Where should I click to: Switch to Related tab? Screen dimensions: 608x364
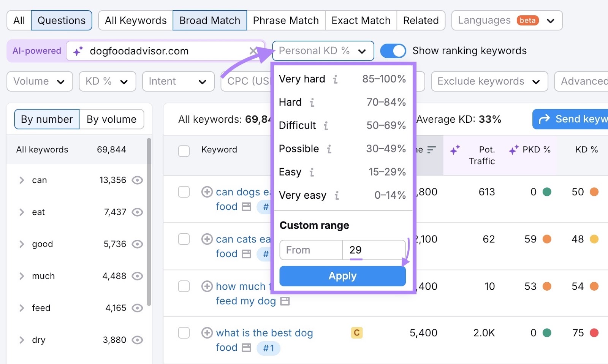click(421, 21)
